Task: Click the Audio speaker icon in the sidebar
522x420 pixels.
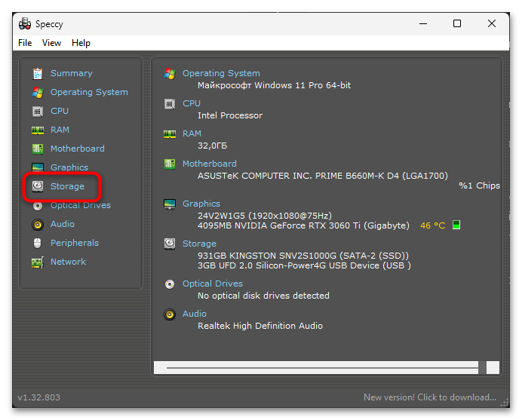Action: [38, 225]
